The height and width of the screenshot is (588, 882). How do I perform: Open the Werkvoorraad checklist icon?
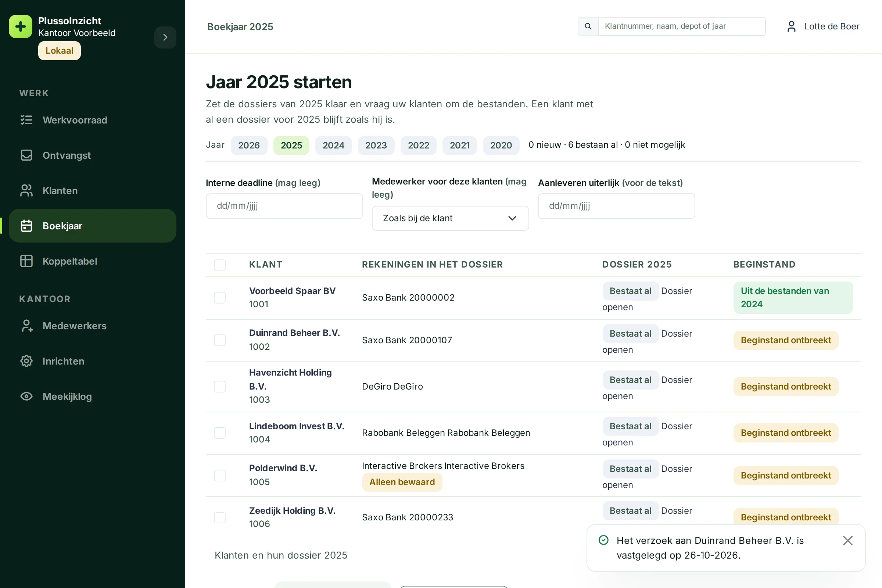click(26, 120)
